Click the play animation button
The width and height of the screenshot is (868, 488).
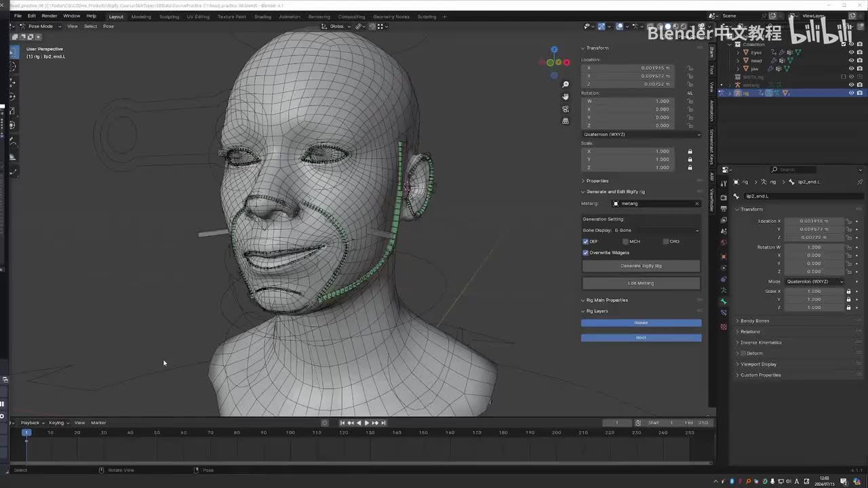click(x=367, y=423)
